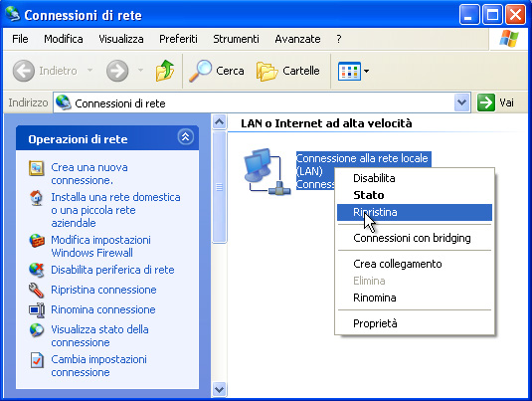Click Disabilita periferica di rete link
532x401 pixels.
click(112, 270)
